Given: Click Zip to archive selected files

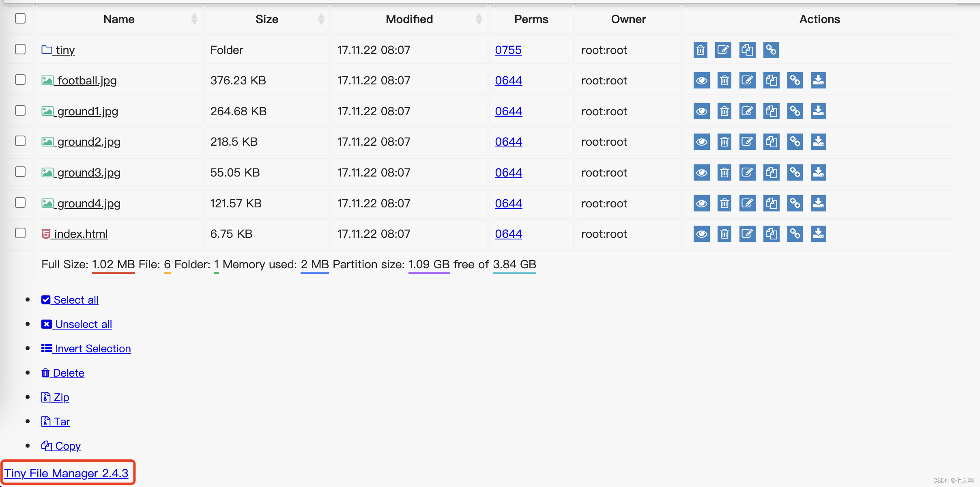Looking at the screenshot, I should point(55,397).
